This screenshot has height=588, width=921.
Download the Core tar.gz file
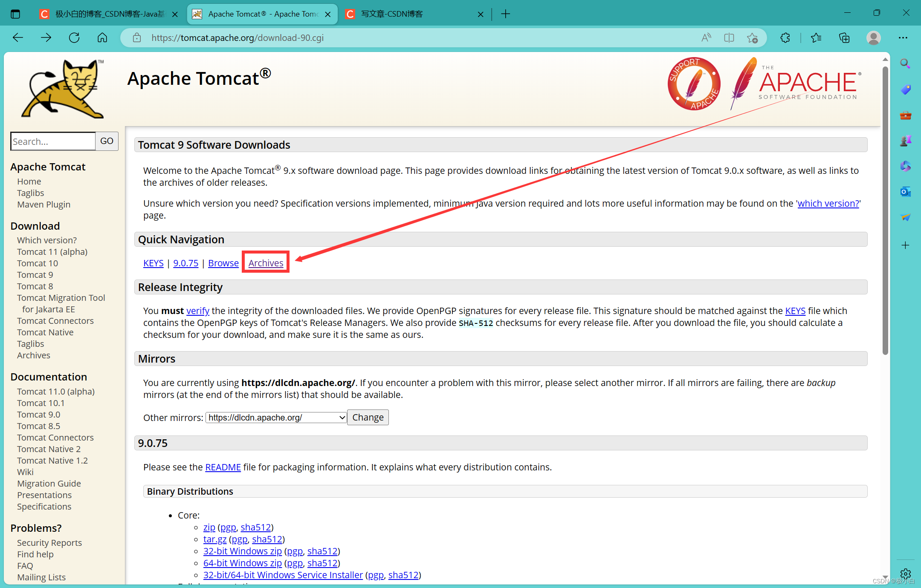[x=215, y=539]
